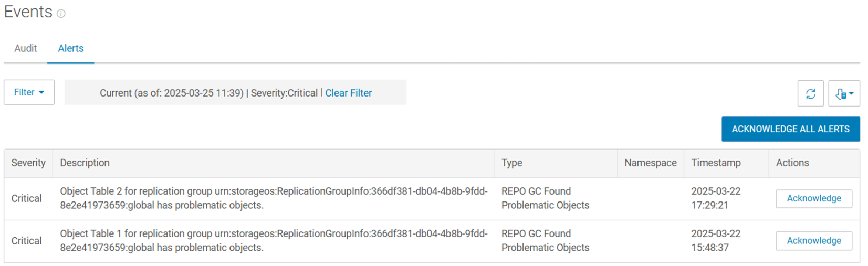Refresh the alerts list
The width and height of the screenshot is (868, 266).
point(810,93)
